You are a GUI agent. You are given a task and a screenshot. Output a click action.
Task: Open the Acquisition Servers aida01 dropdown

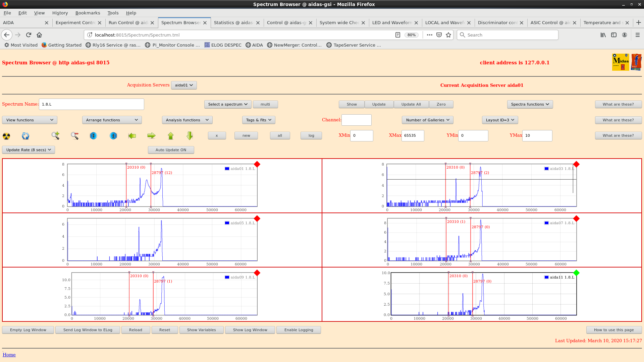coord(183,85)
